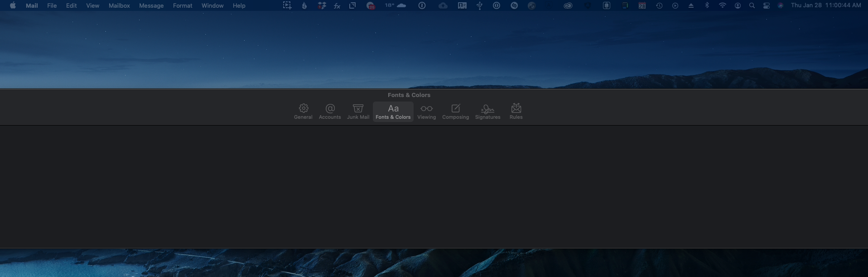Open the Mailbox menu
Screen dimensions: 868x277
pos(119,5)
